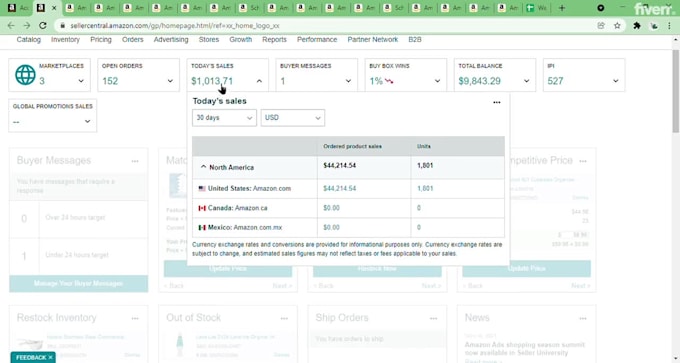This screenshot has height=363, width=680.
Task: Open the 30 days period dropdown
Action: (x=224, y=118)
